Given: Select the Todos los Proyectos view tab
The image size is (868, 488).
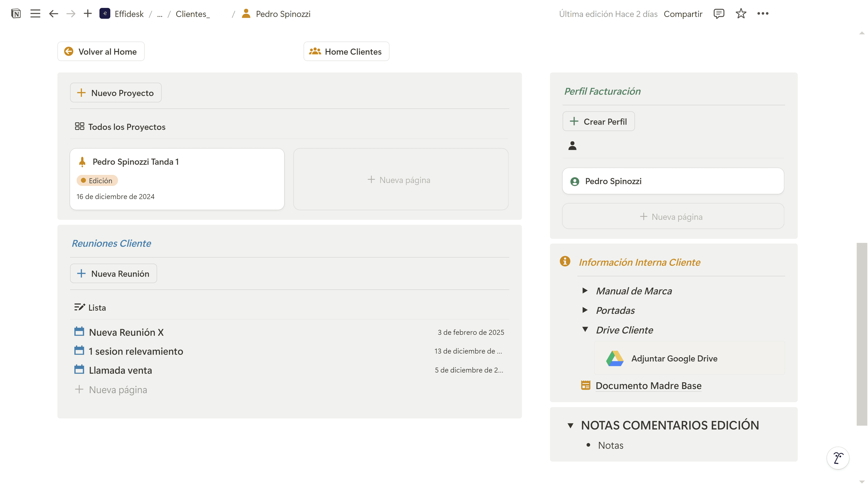Looking at the screenshot, I should coord(120,127).
